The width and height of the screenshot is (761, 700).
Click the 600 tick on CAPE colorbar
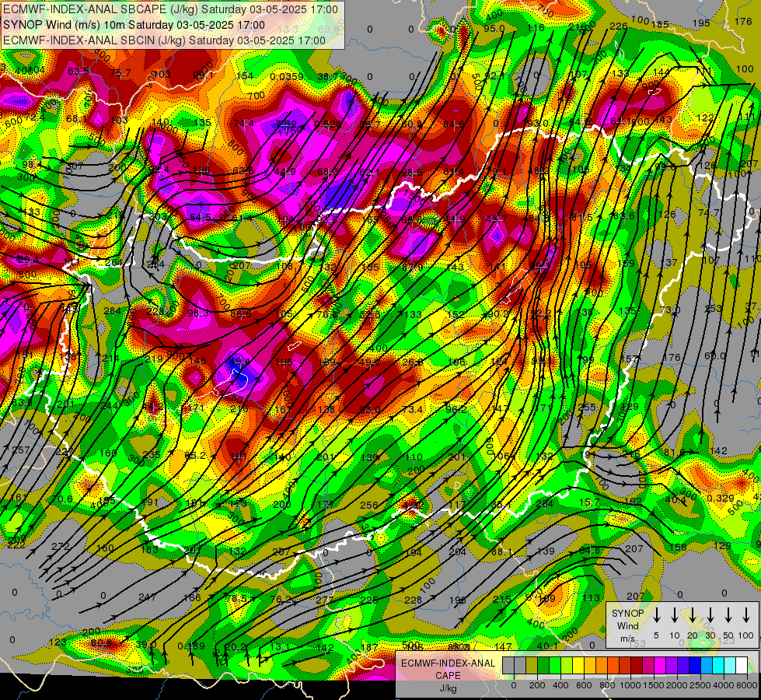[585, 685]
